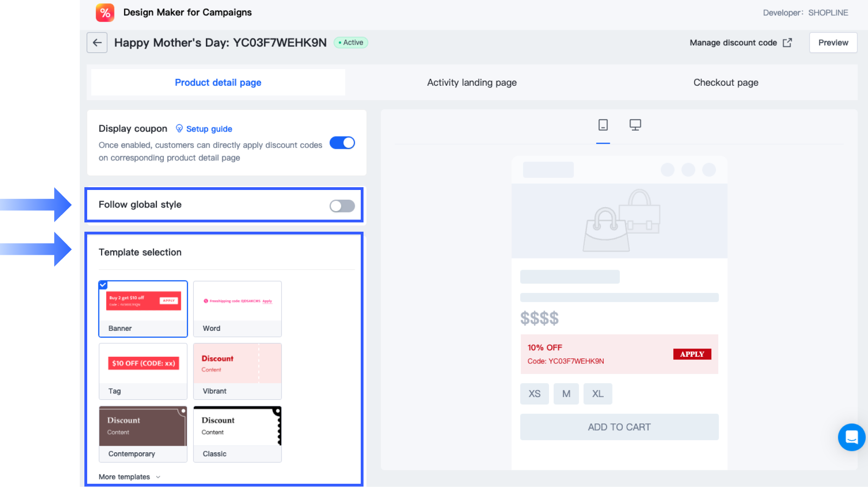Click the lightbulb icon next to Setup guide
868x487 pixels.
point(179,128)
